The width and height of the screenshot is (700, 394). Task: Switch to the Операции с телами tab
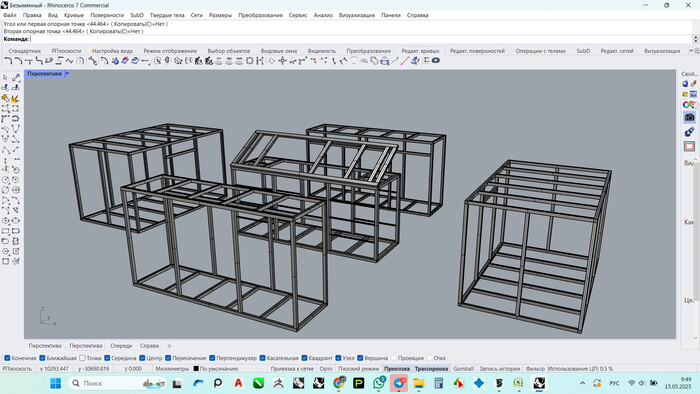[541, 51]
